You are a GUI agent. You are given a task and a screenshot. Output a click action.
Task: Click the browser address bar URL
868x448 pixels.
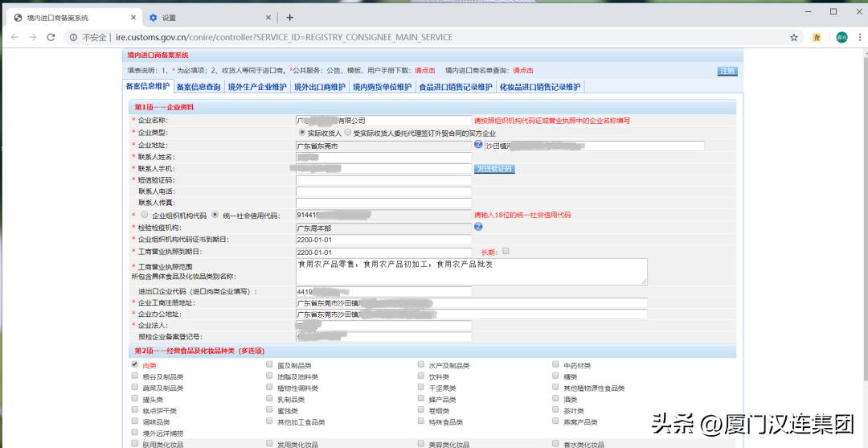(284, 37)
